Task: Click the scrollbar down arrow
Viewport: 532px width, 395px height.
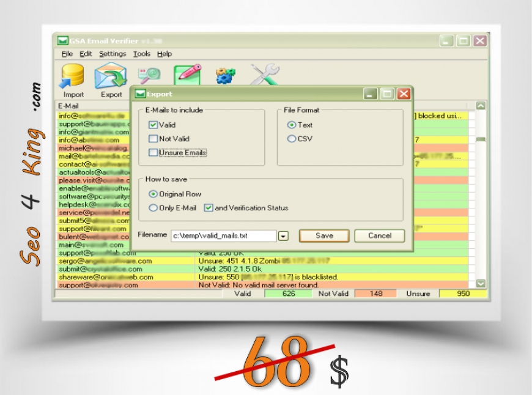Action: tap(481, 283)
